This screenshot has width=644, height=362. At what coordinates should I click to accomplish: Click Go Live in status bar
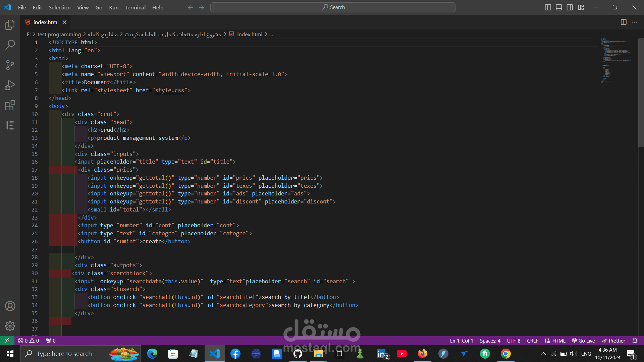point(584,341)
